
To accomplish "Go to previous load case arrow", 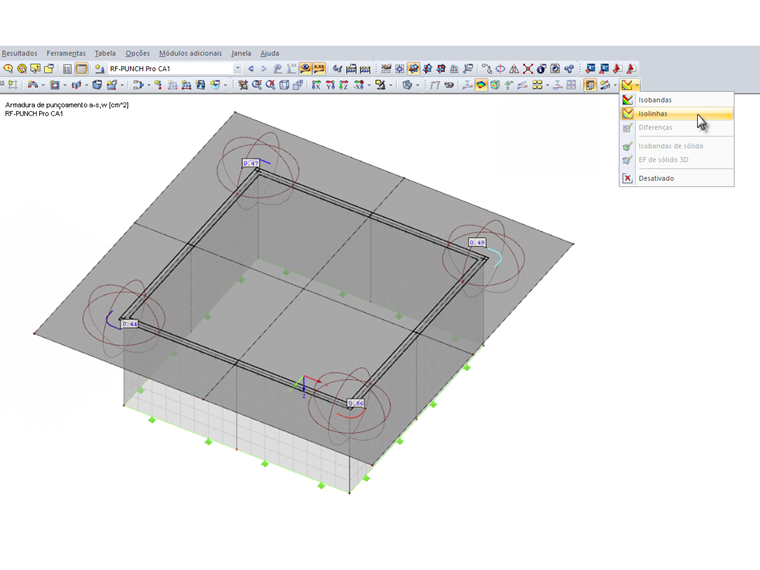I will 251,68.
